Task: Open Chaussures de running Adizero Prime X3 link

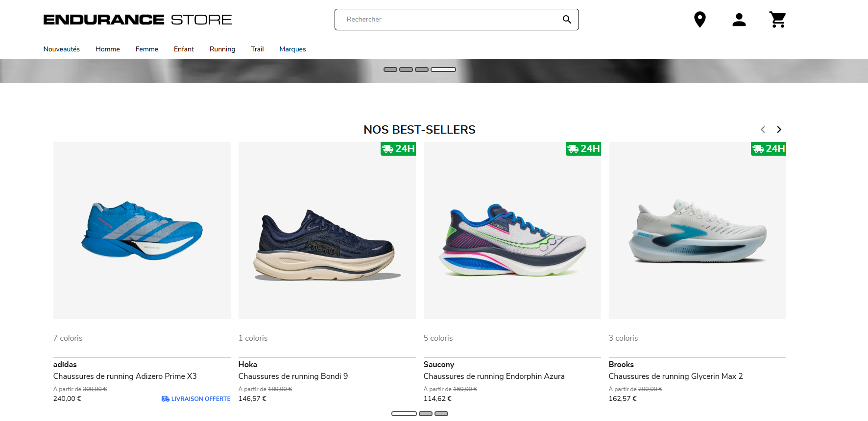Action: (125, 376)
